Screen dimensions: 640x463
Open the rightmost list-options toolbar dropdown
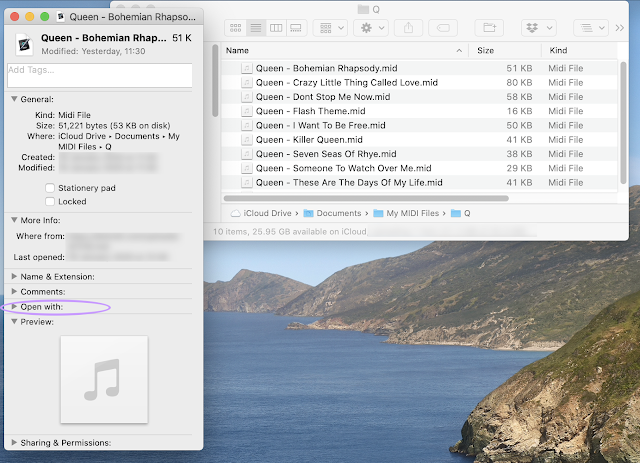pos(591,28)
